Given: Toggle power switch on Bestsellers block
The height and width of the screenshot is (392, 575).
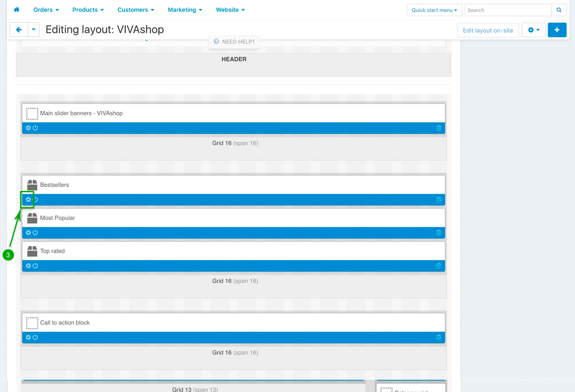Looking at the screenshot, I should point(35,200).
